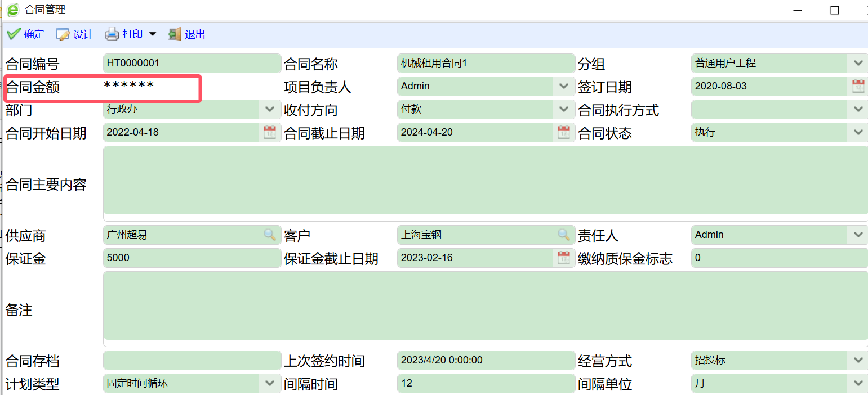Image resolution: width=868 pixels, height=395 pixels.
Task: Open the calendar for 保证金截止日期
Action: click(x=564, y=258)
